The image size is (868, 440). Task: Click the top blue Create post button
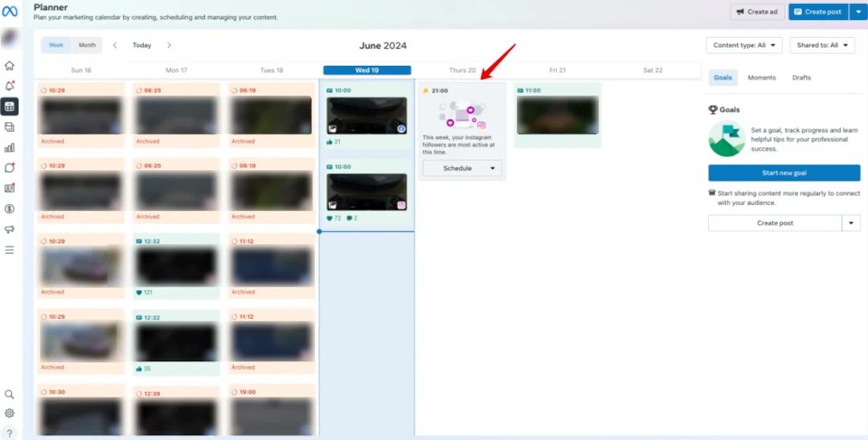point(818,11)
